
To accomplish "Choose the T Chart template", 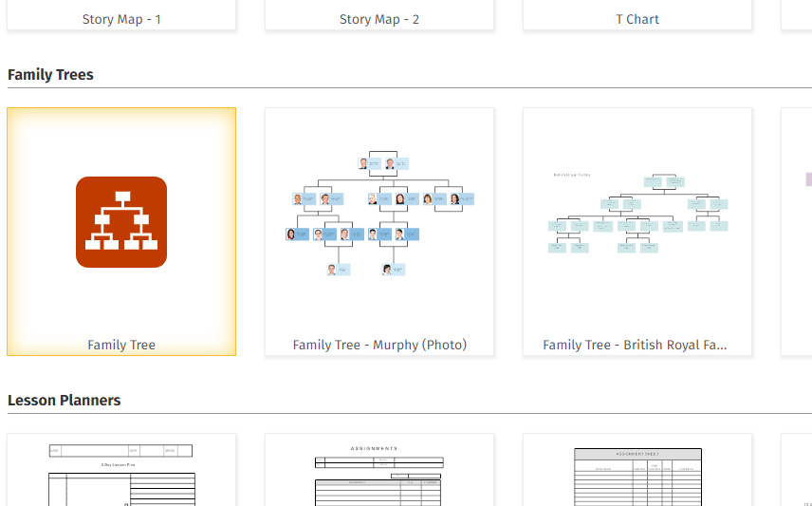I will tap(637, 15).
